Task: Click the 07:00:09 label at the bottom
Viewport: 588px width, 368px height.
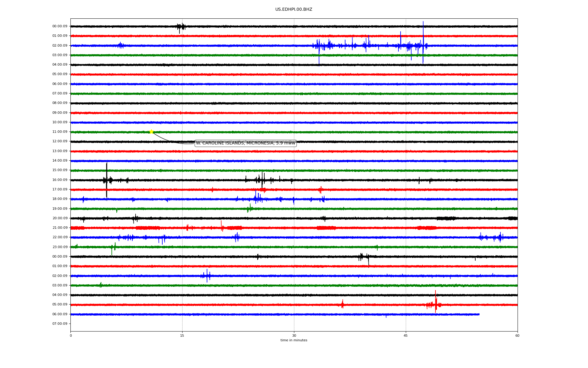Action: pos(60,324)
